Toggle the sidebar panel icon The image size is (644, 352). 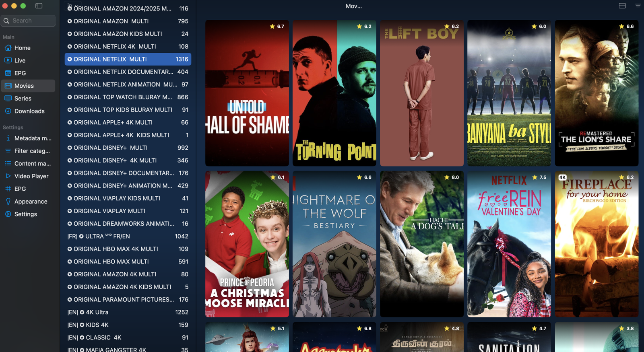coord(39,6)
